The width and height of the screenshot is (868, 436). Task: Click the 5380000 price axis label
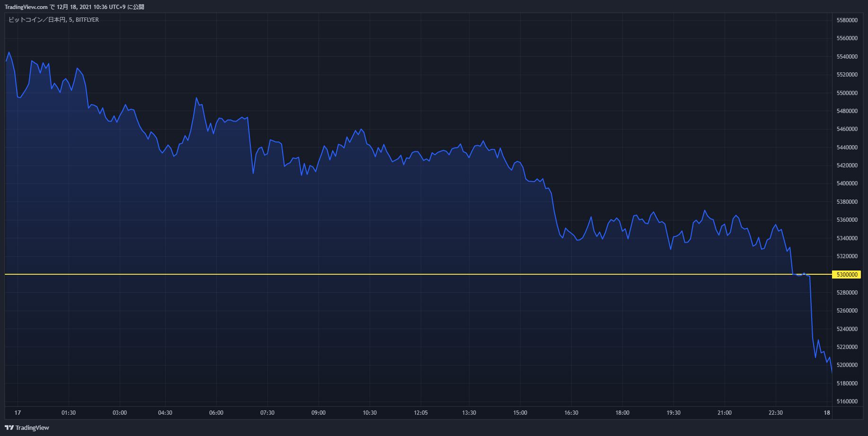847,202
